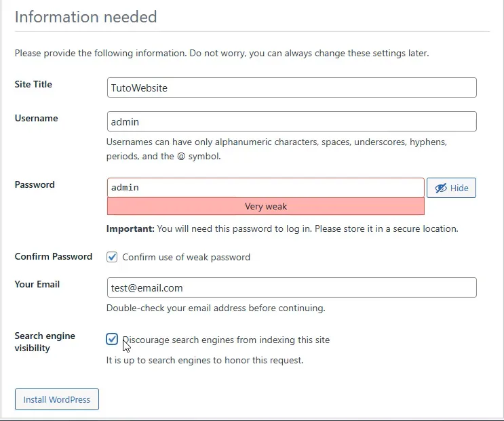
Task: Click inside the Password field
Action: point(265,187)
